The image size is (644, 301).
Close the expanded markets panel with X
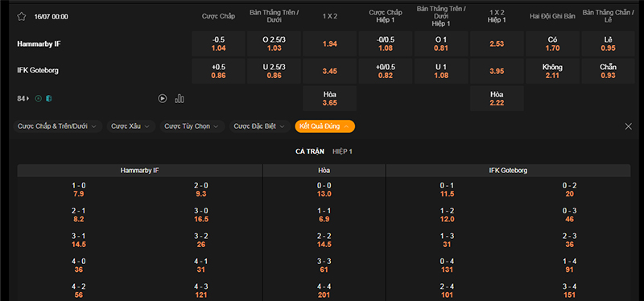tap(629, 126)
